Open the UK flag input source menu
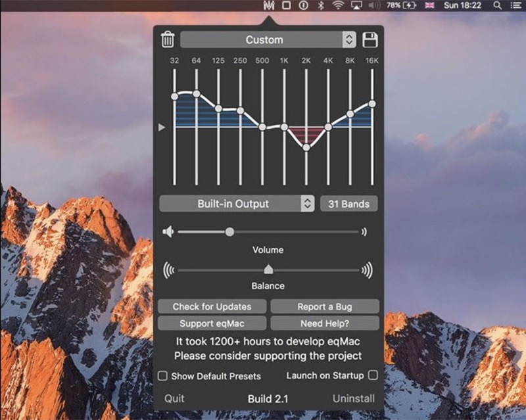 tap(429, 5)
